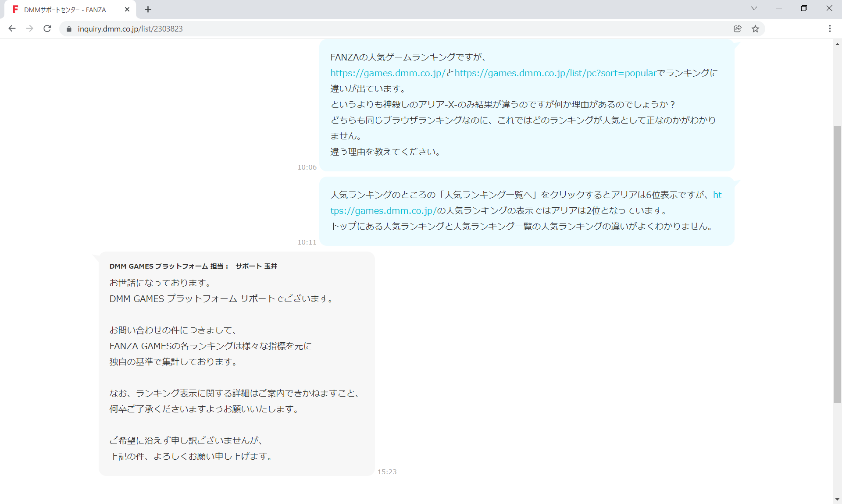The height and width of the screenshot is (504, 842).
Task: Click the line 独自の基準で集計しております。
Action: point(174,362)
